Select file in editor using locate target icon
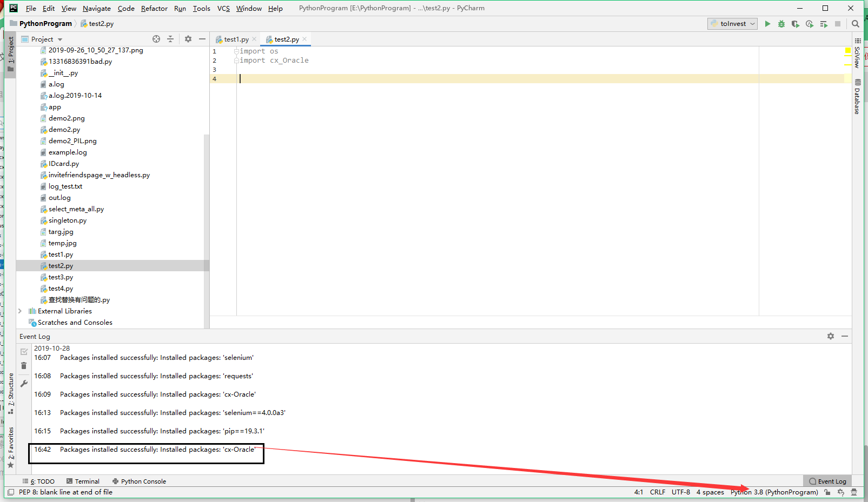 coord(156,38)
